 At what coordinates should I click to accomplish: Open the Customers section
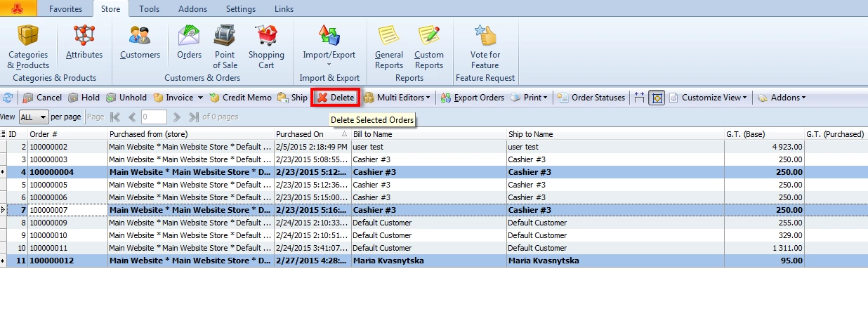[x=140, y=43]
